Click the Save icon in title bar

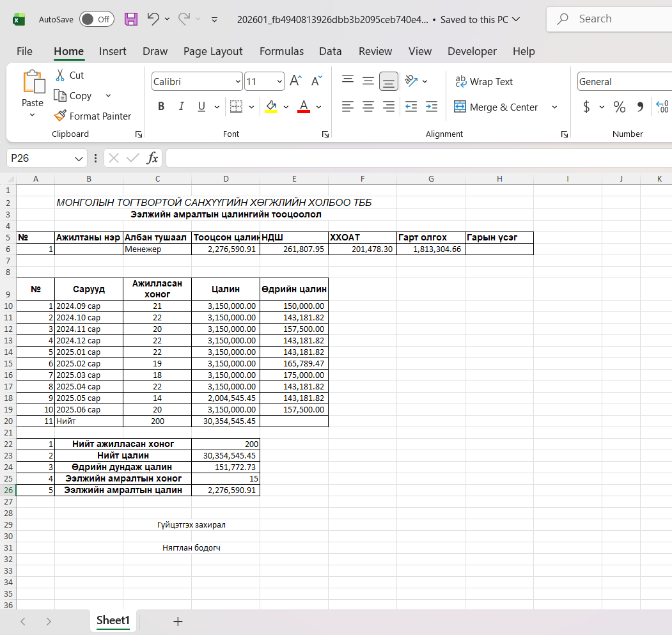pyautogui.click(x=131, y=19)
